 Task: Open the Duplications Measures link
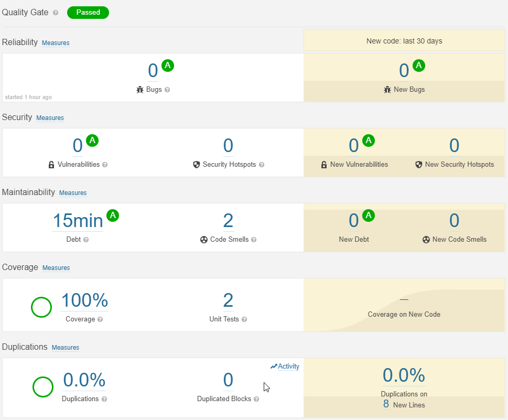65,348
